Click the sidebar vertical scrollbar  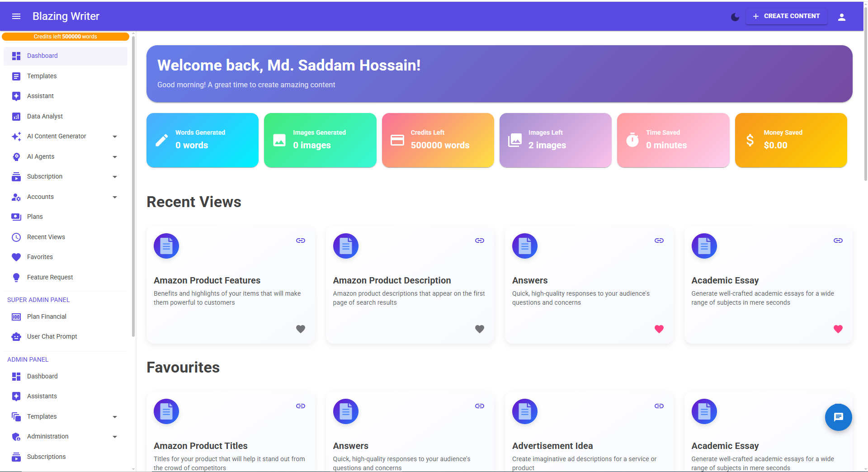click(133, 185)
